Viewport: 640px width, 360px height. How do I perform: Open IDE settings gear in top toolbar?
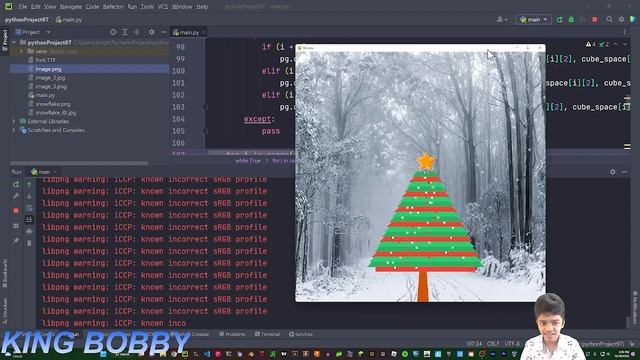[621, 20]
